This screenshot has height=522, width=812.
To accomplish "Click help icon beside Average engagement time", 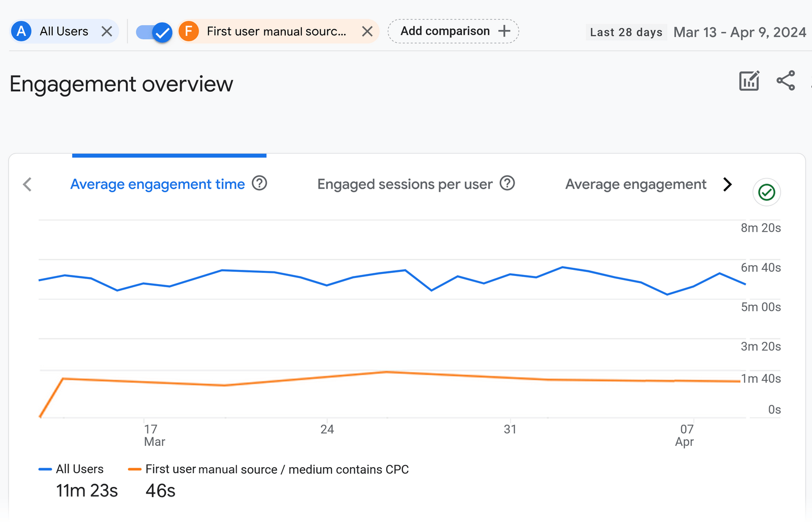I will point(259,183).
